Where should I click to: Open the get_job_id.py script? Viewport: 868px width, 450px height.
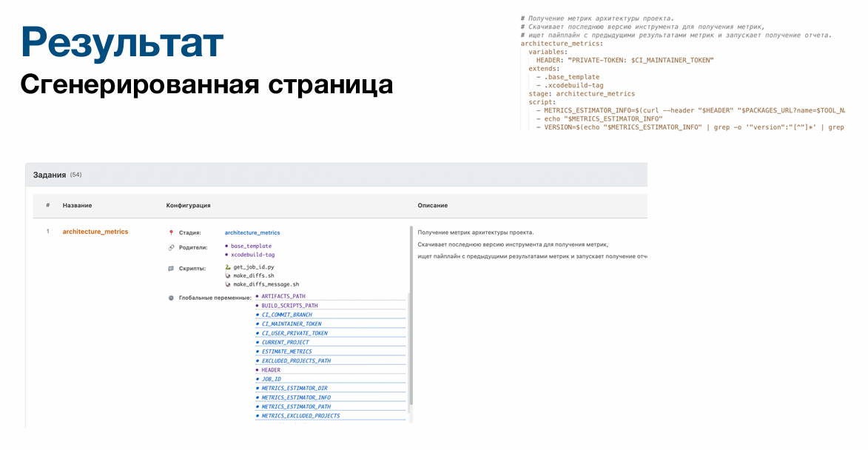[254, 266]
